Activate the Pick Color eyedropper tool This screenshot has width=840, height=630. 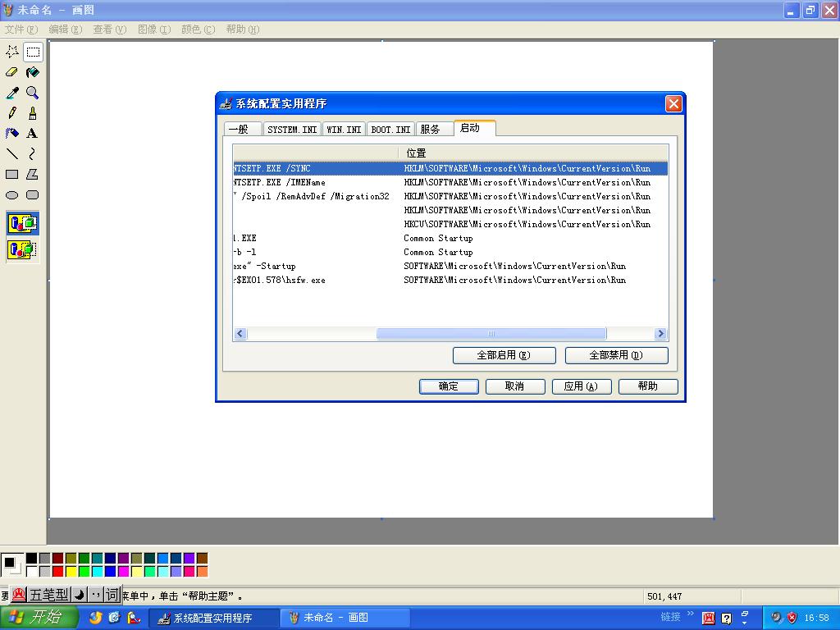(12, 93)
